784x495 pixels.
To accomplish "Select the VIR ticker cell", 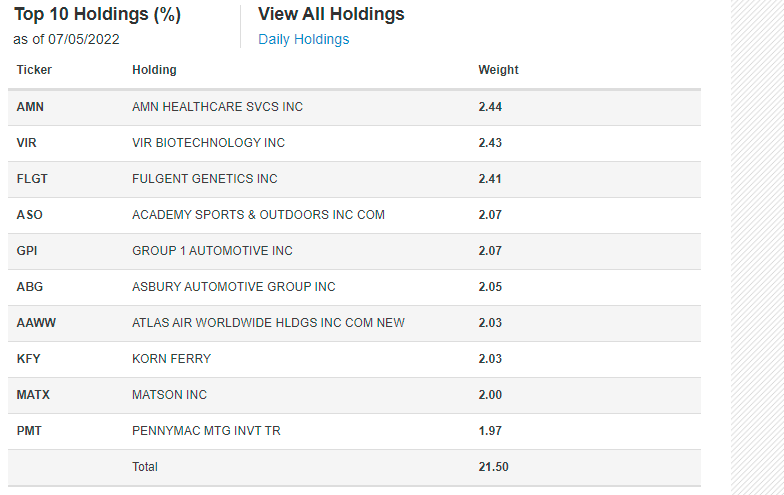I will 26,143.
